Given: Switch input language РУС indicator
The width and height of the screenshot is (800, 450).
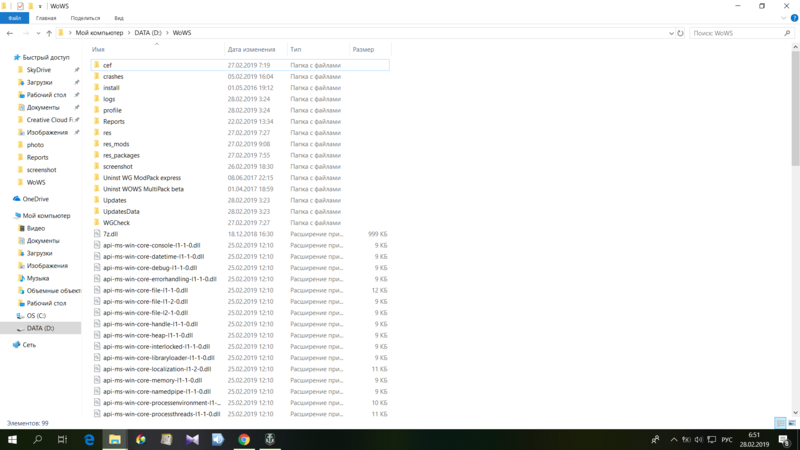Looking at the screenshot, I should point(727,440).
